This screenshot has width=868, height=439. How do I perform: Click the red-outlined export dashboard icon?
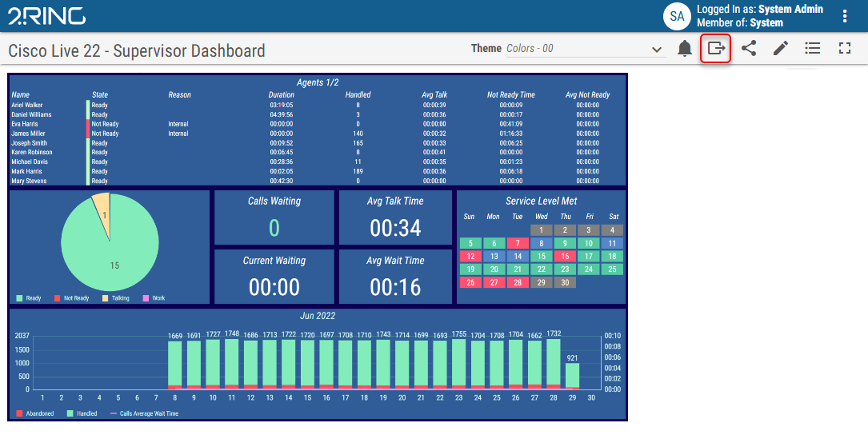point(716,49)
